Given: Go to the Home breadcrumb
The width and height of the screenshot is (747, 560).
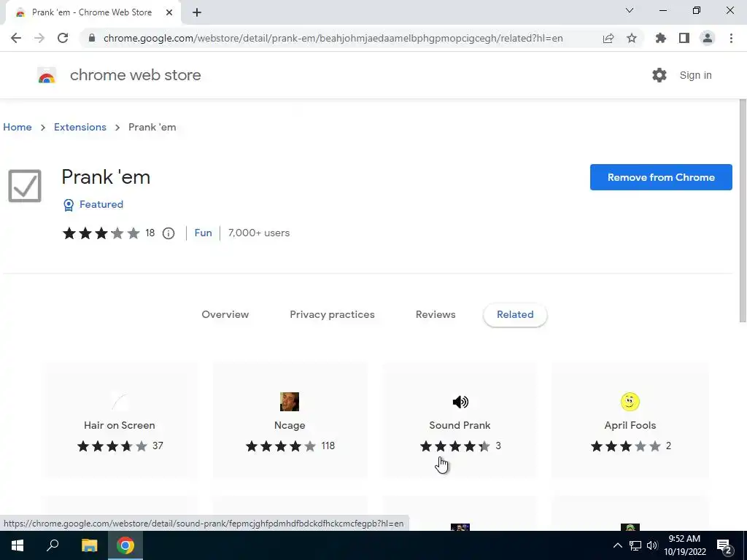Looking at the screenshot, I should 18,127.
